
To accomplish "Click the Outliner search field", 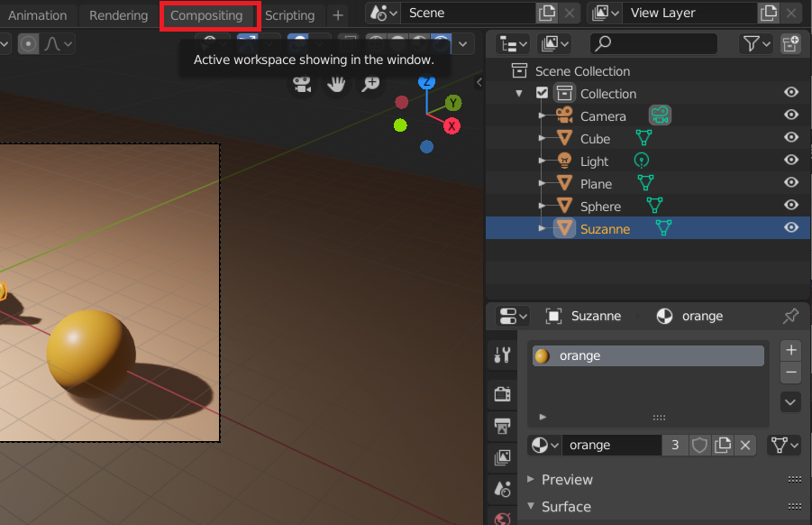I will pos(653,44).
